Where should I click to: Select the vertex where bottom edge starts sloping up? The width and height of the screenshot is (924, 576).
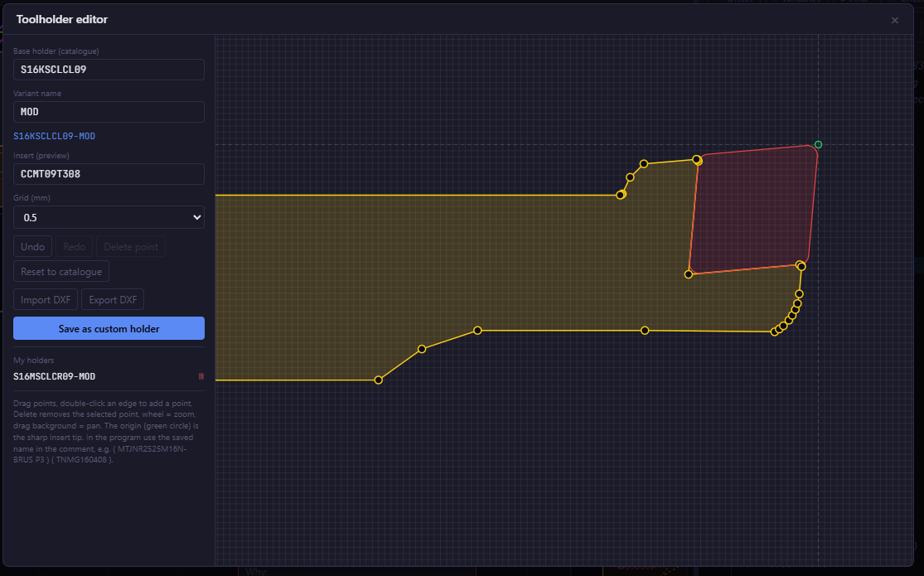379,380
